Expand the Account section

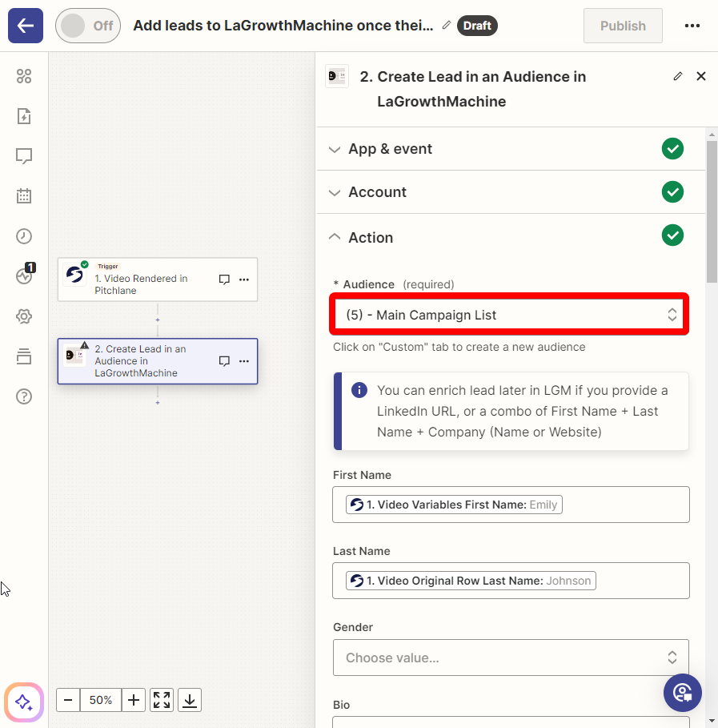pyautogui.click(x=511, y=192)
